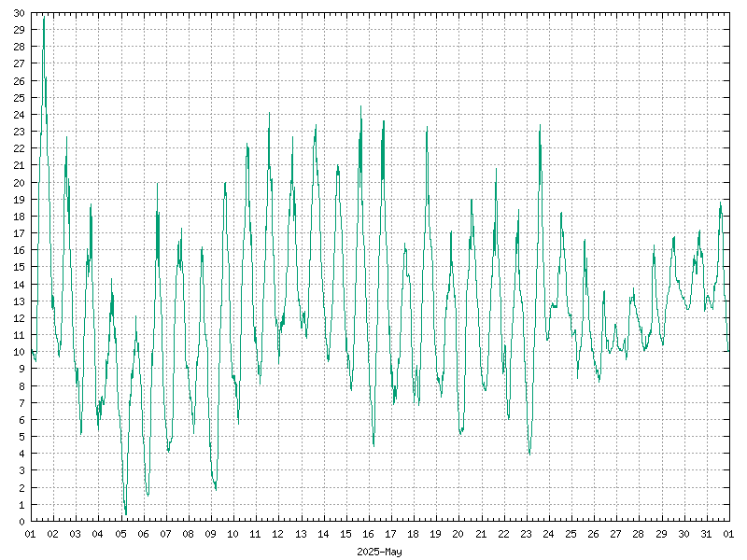Click the x-axis date label 10
This screenshot has height=560, width=747.
tap(233, 534)
